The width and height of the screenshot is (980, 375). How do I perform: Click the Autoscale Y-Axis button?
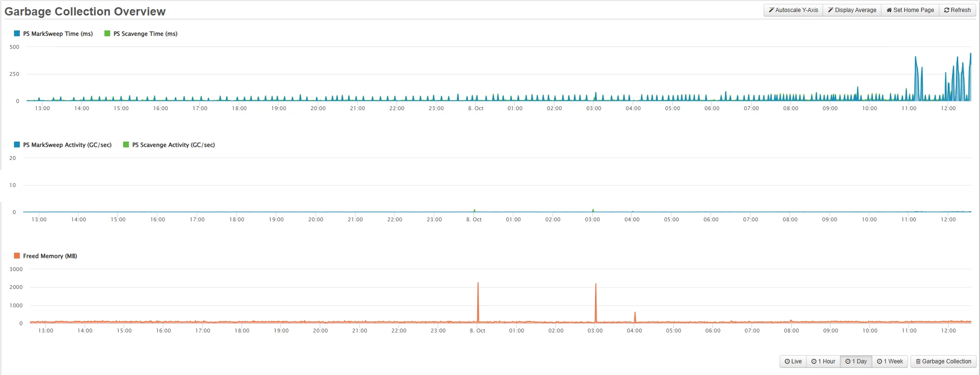tap(793, 10)
